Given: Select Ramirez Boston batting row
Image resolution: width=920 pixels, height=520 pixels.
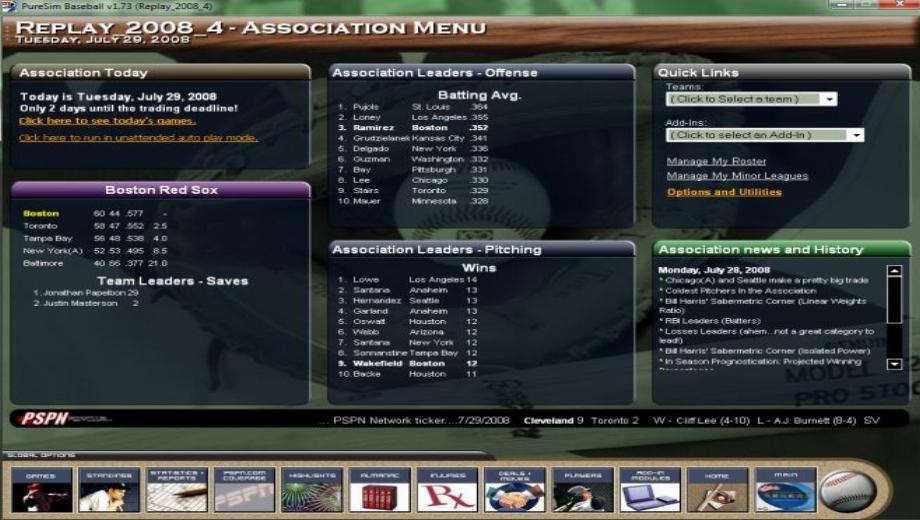Looking at the screenshot, I should point(413,128).
